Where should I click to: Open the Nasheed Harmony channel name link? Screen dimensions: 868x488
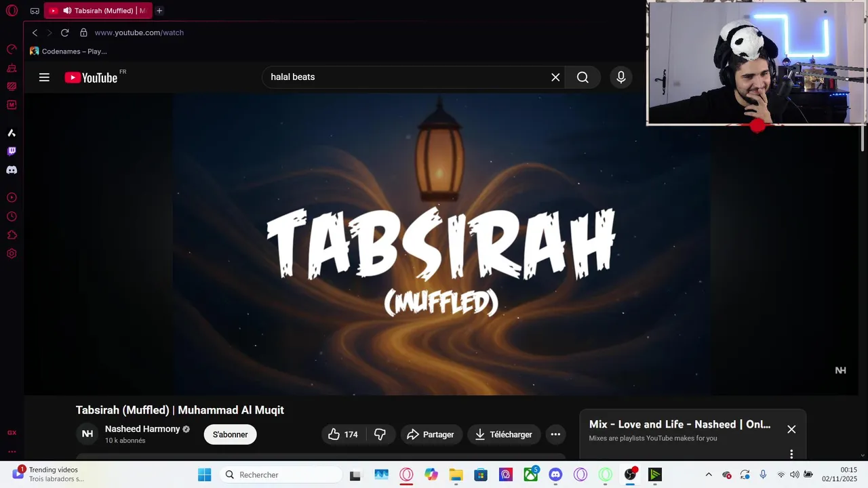coord(142,429)
